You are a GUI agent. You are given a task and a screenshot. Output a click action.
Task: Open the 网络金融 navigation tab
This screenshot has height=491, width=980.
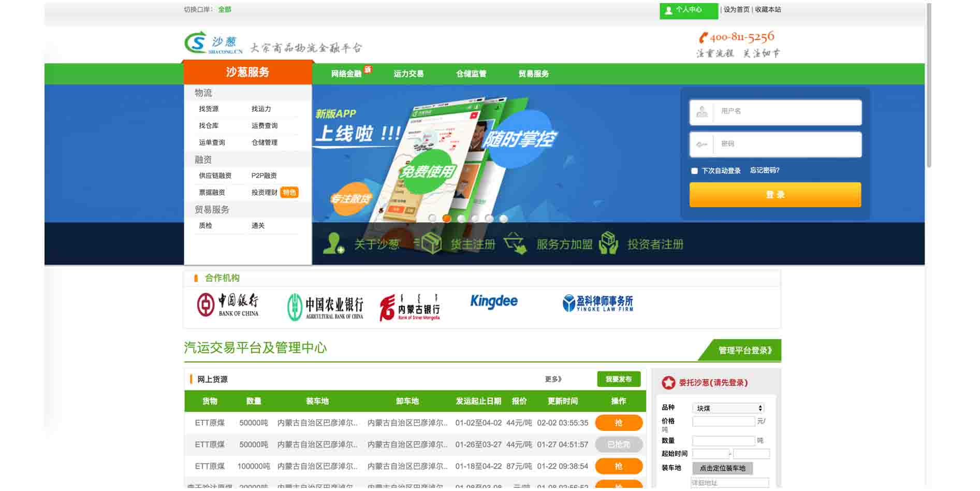pyautogui.click(x=346, y=74)
